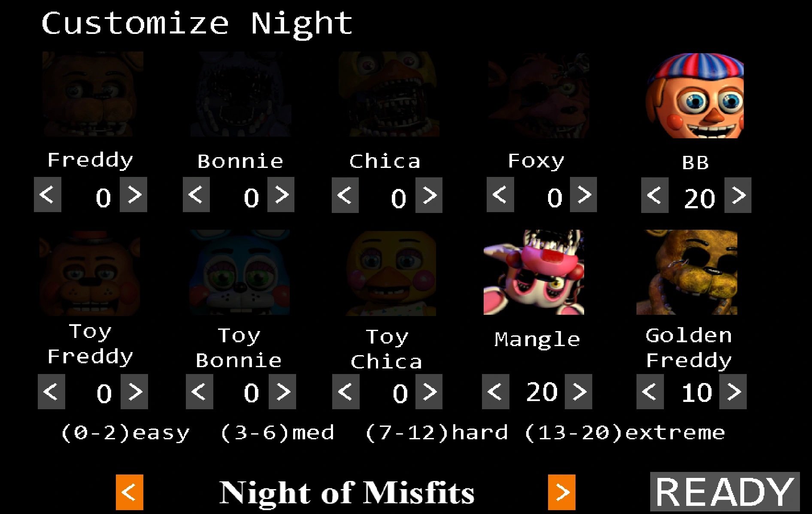812x514 pixels.
Task: Click the BB character portrait
Action: click(694, 95)
